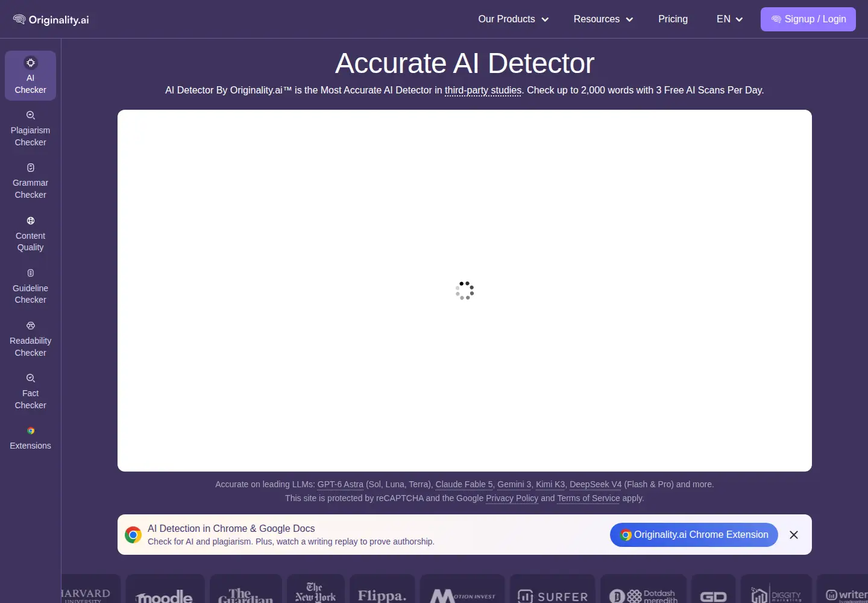Click the Flippa logo tile

pyautogui.click(x=382, y=589)
